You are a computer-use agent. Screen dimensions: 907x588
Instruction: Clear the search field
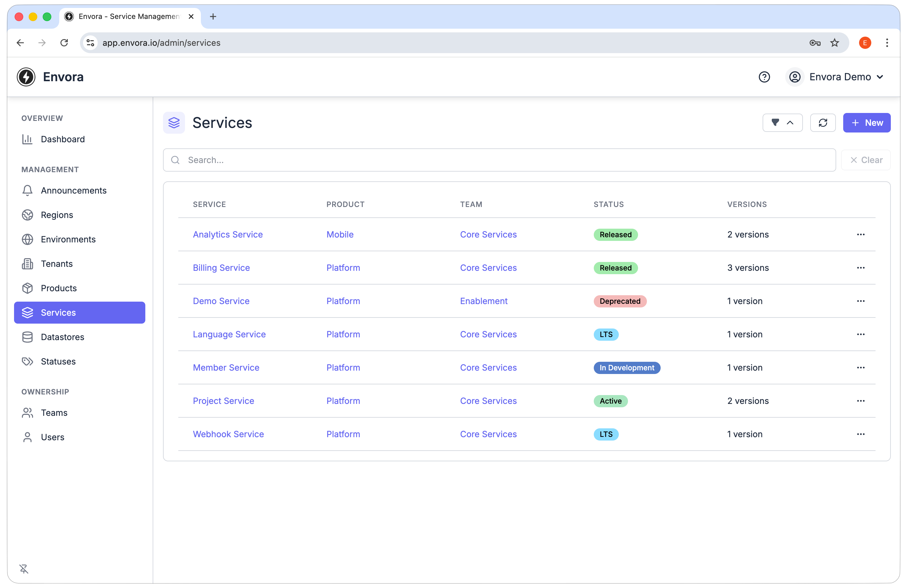pos(866,160)
